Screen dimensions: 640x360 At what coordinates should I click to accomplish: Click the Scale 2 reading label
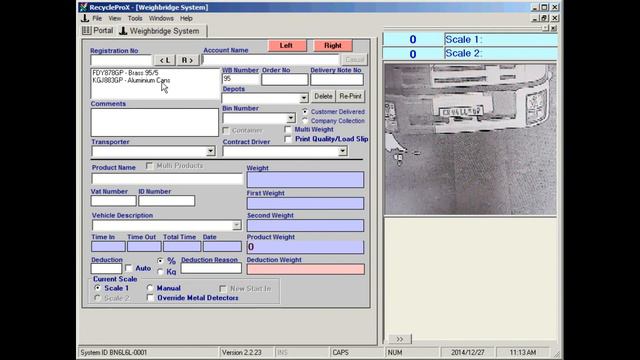coord(464,53)
